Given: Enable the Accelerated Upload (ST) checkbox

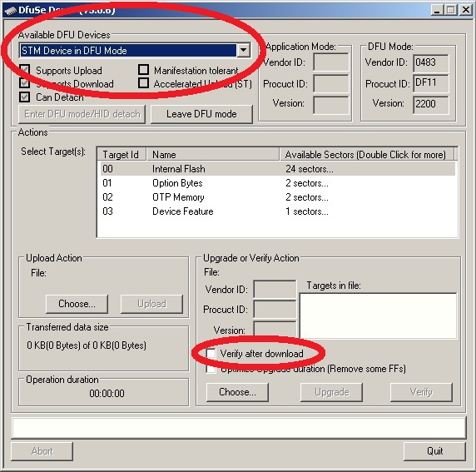Looking at the screenshot, I should [143, 82].
